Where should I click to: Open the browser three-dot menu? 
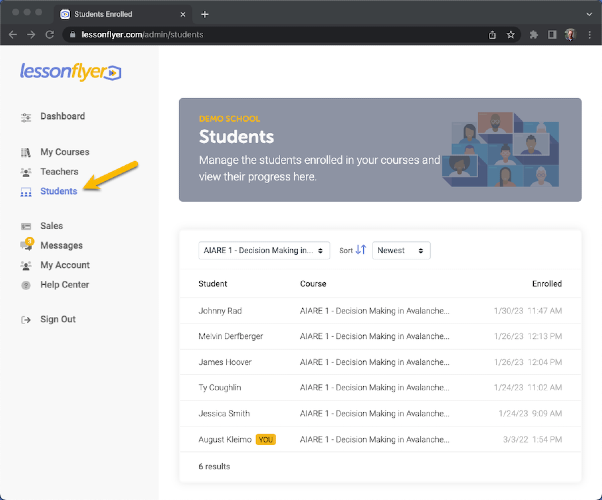590,35
